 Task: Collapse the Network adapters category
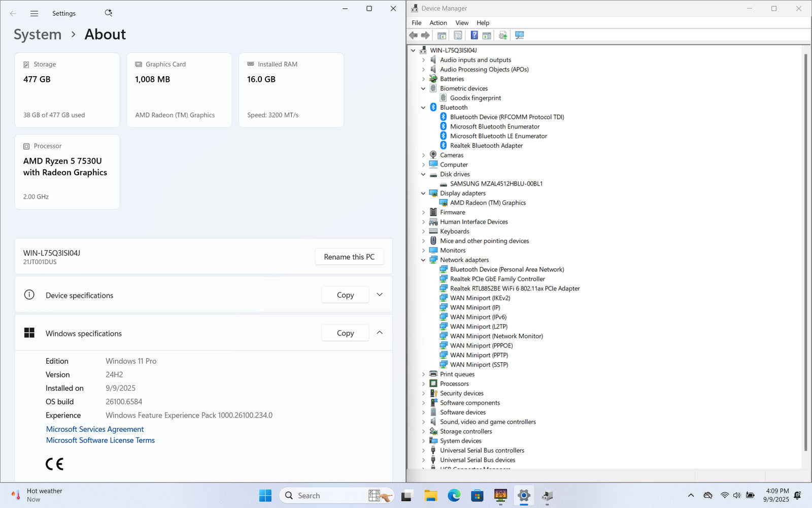(423, 260)
